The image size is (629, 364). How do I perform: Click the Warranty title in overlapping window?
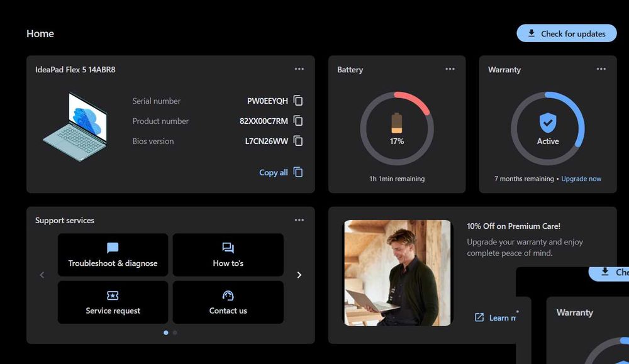[x=574, y=312]
